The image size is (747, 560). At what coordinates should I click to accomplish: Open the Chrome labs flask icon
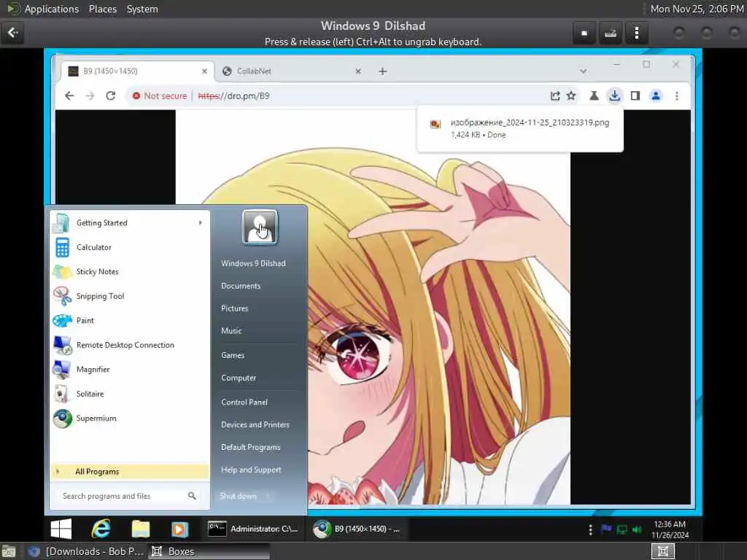tap(594, 96)
